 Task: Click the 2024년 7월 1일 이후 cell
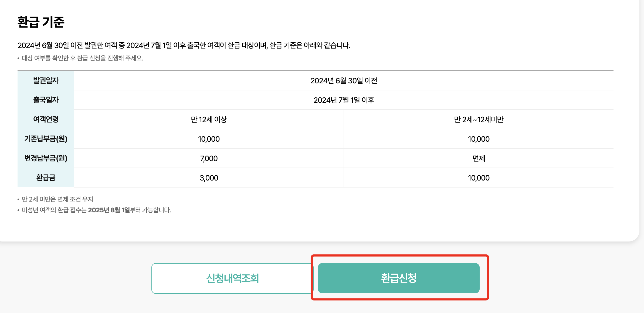(344, 100)
